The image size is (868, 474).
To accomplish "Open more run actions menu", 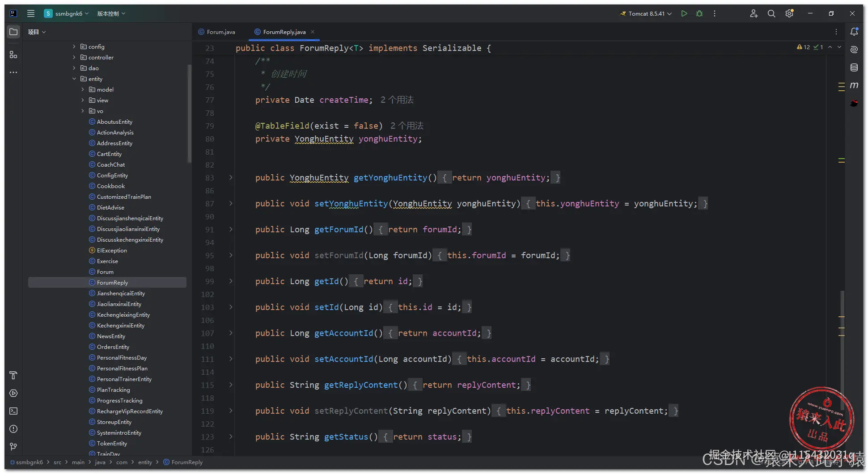I will (715, 13).
